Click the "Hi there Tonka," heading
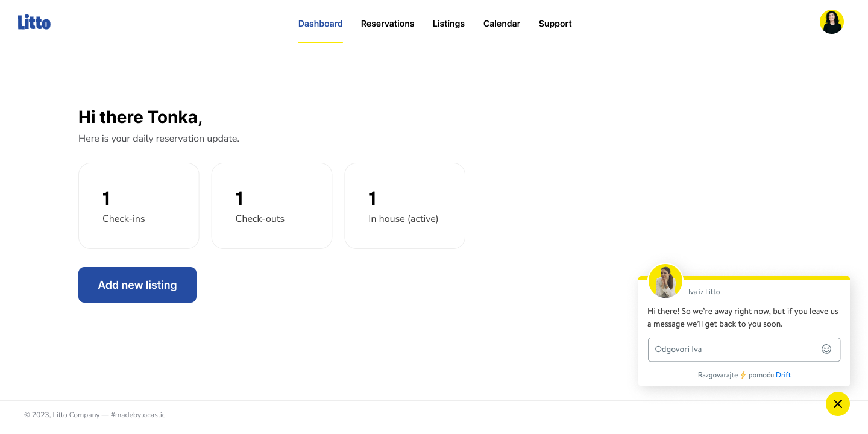 [140, 117]
